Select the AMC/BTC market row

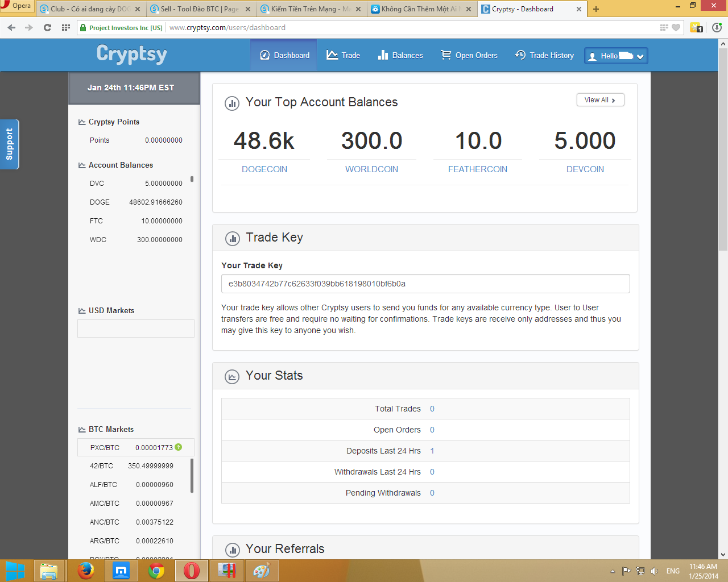tap(132, 504)
